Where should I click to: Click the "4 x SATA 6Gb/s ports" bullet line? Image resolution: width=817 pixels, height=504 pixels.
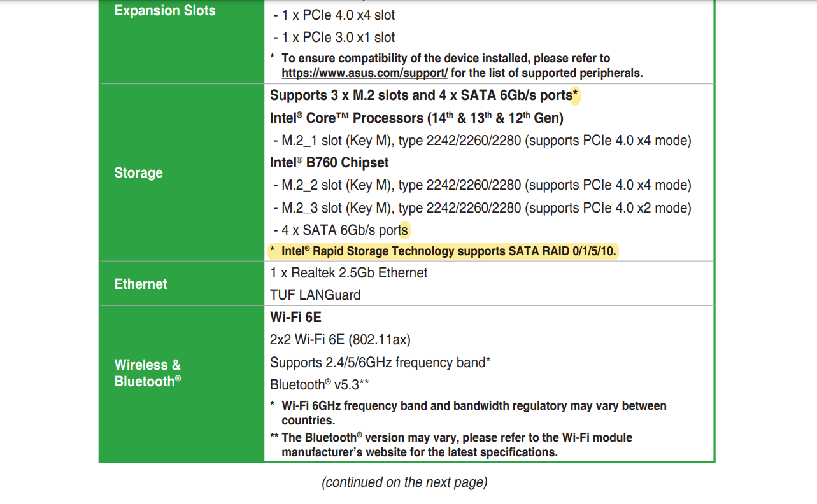(x=341, y=230)
